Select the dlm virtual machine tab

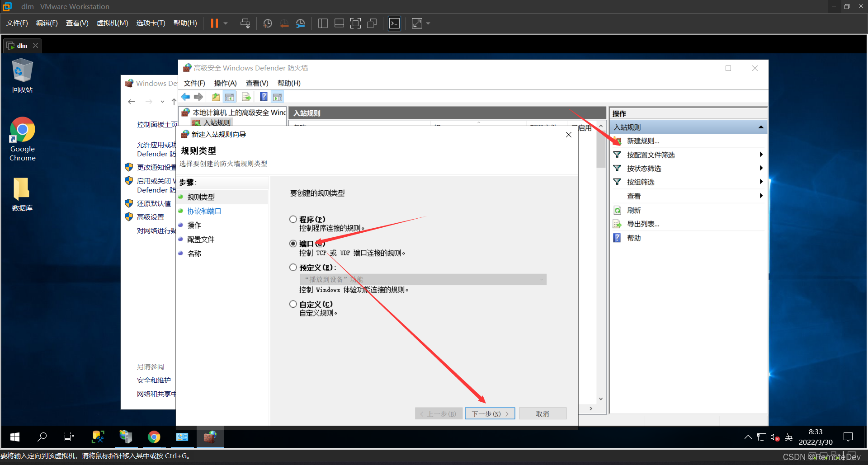(x=22, y=46)
